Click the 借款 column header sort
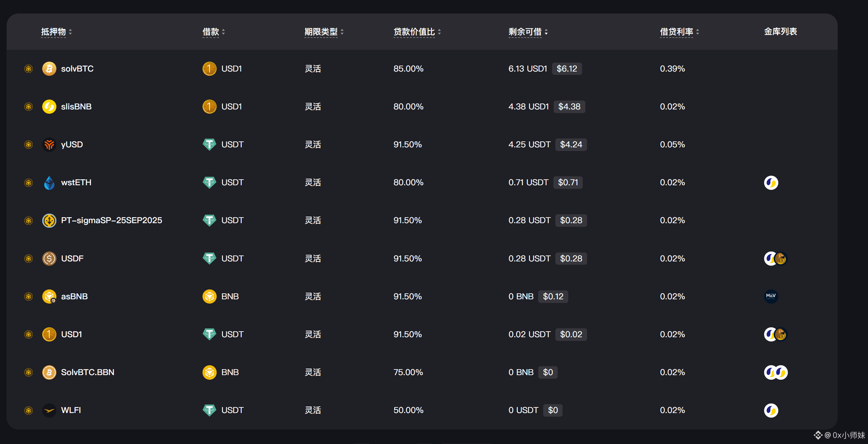The width and height of the screenshot is (868, 444). click(x=223, y=32)
